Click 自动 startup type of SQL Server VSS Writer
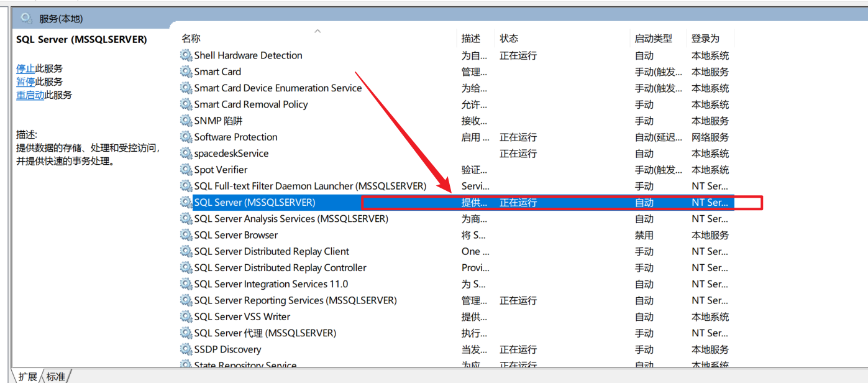This screenshot has width=868, height=383. (644, 316)
